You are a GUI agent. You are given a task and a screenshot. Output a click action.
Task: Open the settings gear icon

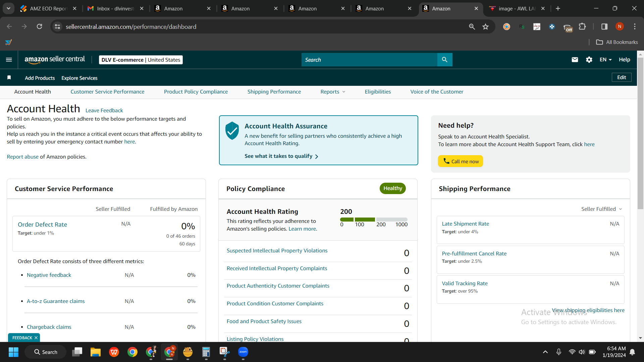tap(589, 60)
